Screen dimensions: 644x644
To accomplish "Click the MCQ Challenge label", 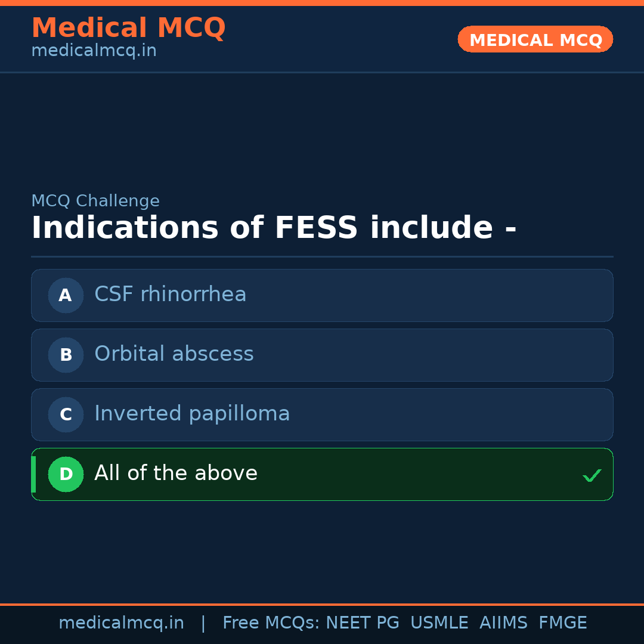I will coord(95,201).
